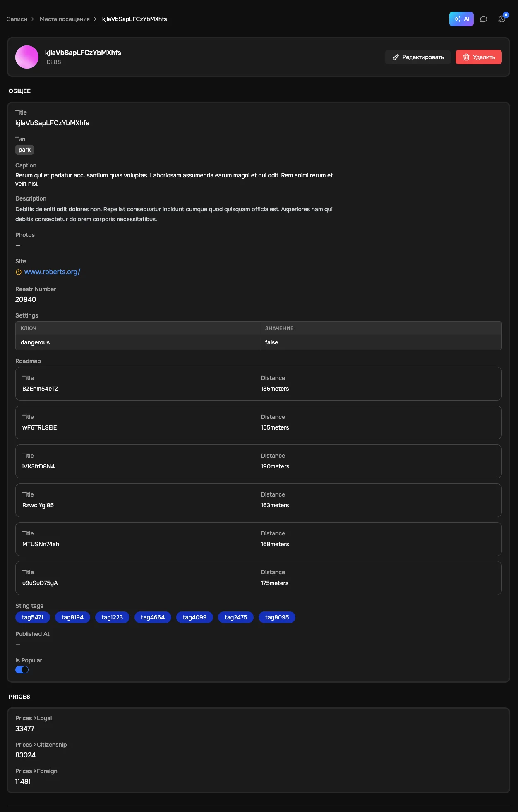The height and width of the screenshot is (812, 518).
Task: Click the pencil icon in Редактировать
Action: pos(396,57)
